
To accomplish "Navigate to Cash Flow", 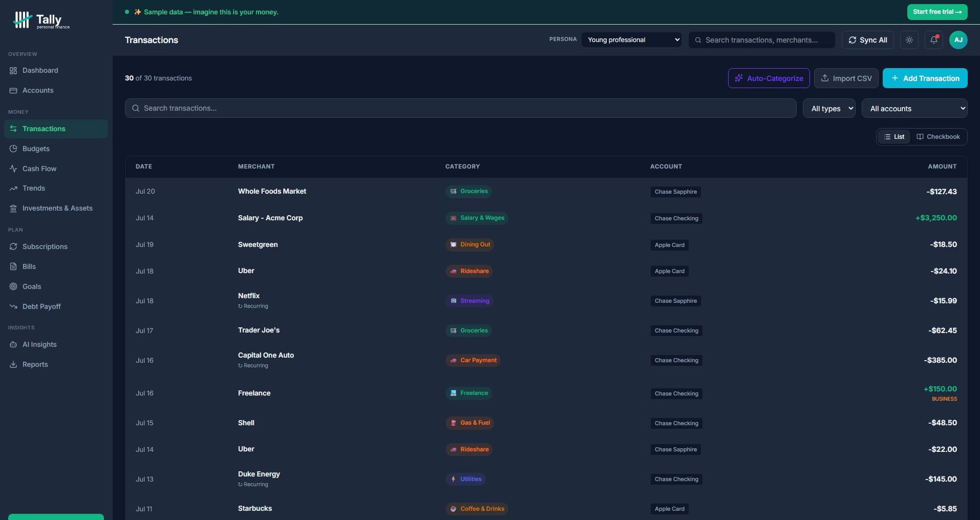I will point(56,169).
